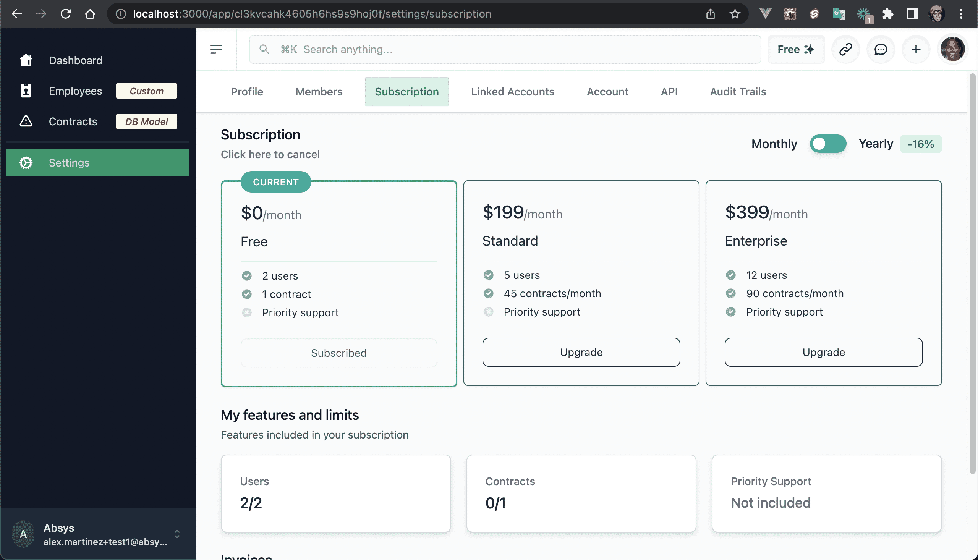
Task: Click the Settings gear icon in sidebar
Action: [26, 163]
